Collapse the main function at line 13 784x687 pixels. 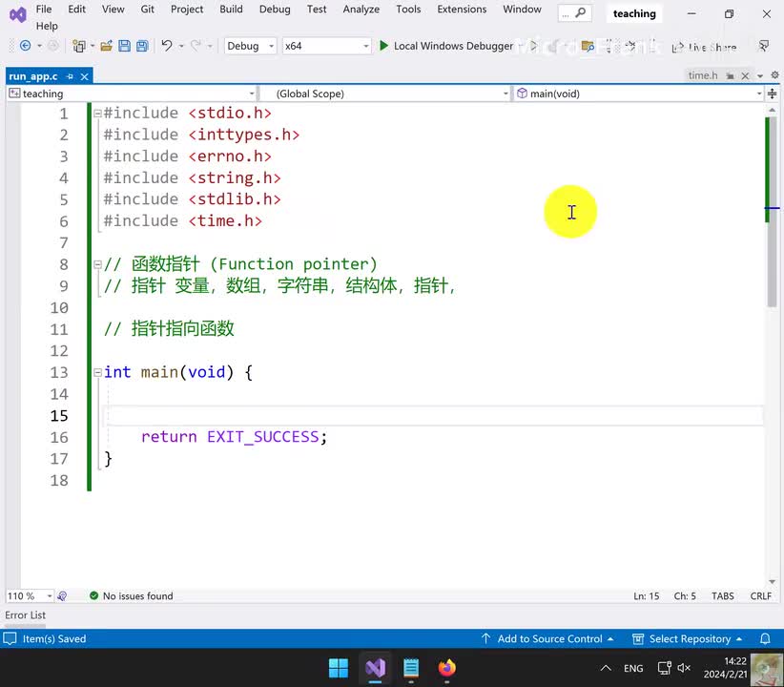(x=98, y=372)
